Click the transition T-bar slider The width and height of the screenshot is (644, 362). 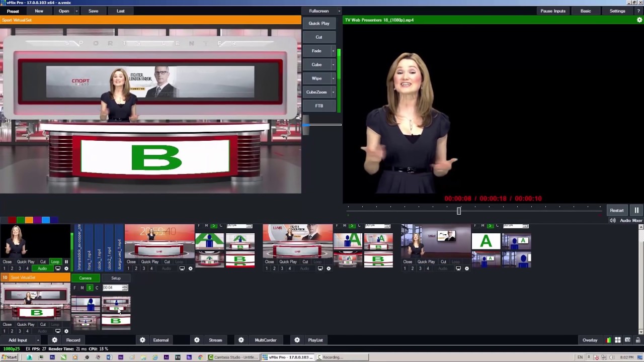pyautogui.click(x=306, y=125)
